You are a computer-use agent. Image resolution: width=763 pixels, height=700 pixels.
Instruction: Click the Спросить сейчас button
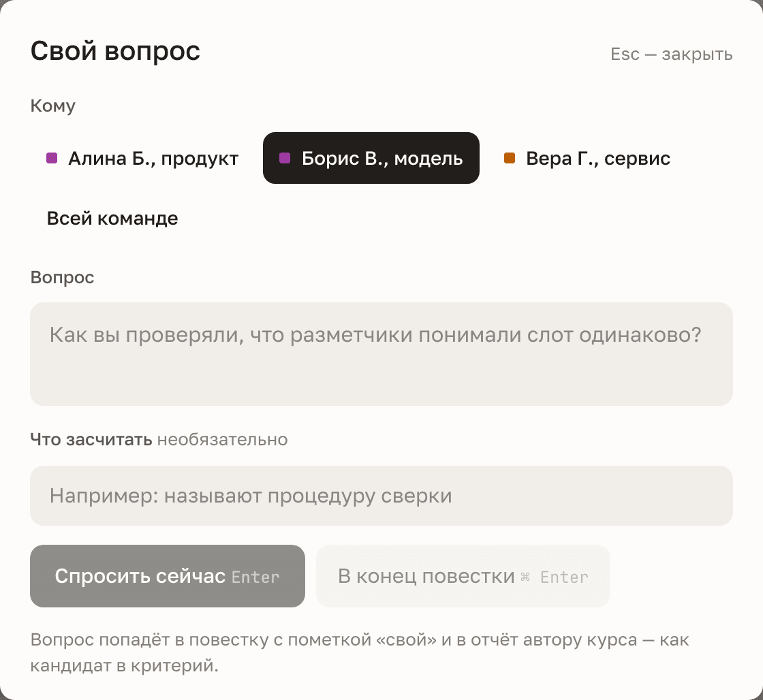click(x=168, y=576)
